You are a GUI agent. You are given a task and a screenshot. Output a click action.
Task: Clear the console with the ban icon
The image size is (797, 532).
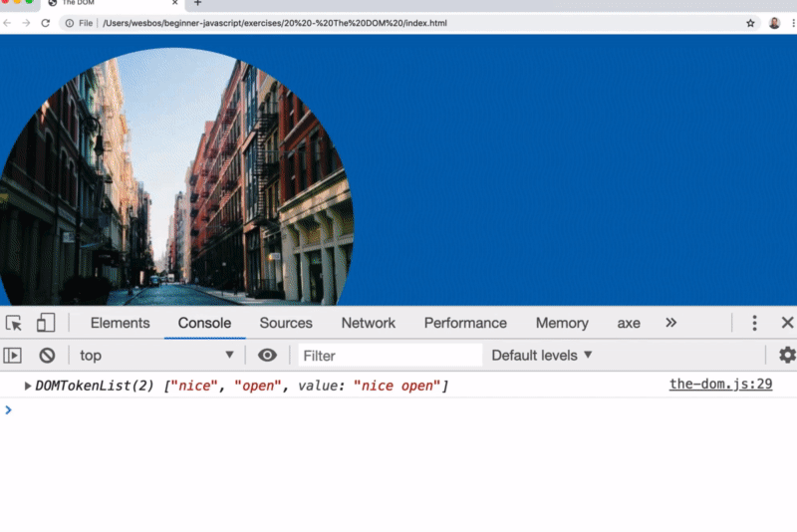pyautogui.click(x=47, y=355)
